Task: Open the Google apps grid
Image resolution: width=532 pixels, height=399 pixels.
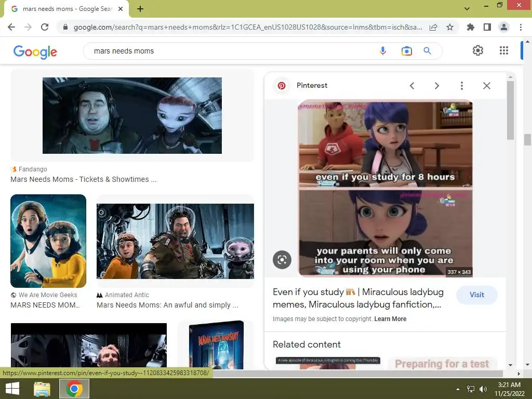Action: tap(504, 50)
